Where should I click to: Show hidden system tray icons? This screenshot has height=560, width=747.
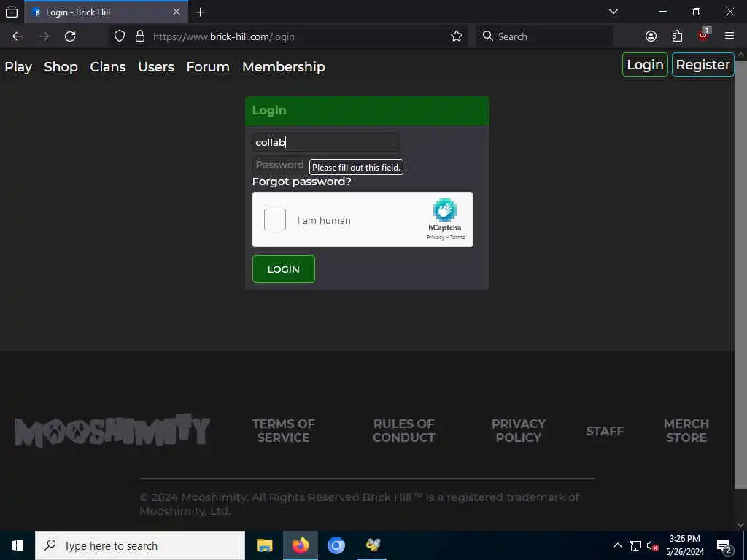617,545
